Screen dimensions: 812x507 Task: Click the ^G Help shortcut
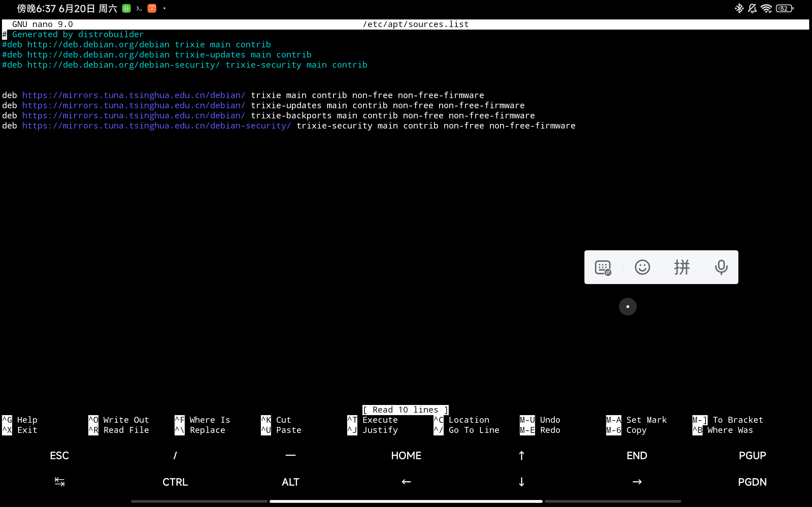click(x=20, y=420)
